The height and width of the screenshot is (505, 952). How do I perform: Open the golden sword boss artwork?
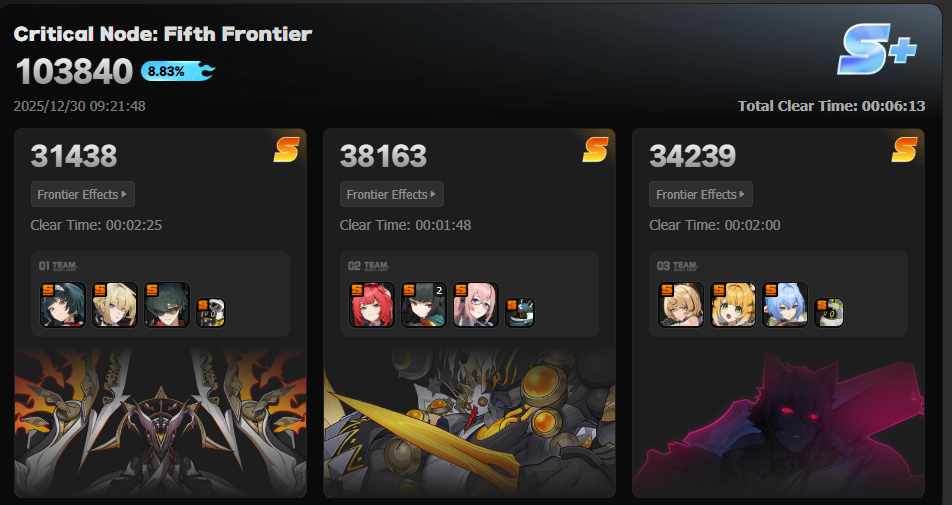[x=469, y=422]
